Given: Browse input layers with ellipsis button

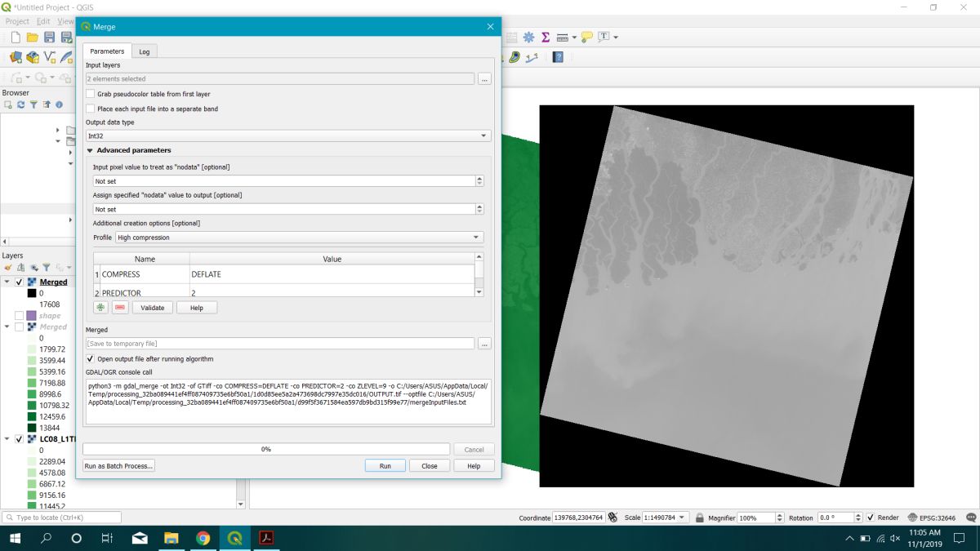Looking at the screenshot, I should click(484, 79).
